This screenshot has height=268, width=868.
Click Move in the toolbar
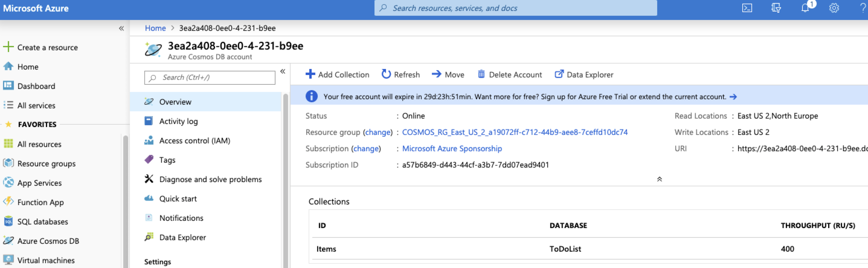(448, 74)
